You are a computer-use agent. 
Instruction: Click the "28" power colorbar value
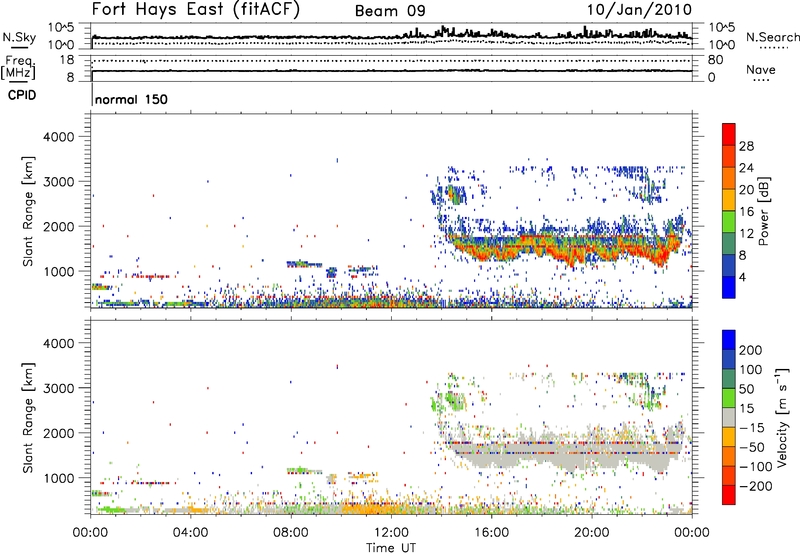tap(746, 146)
